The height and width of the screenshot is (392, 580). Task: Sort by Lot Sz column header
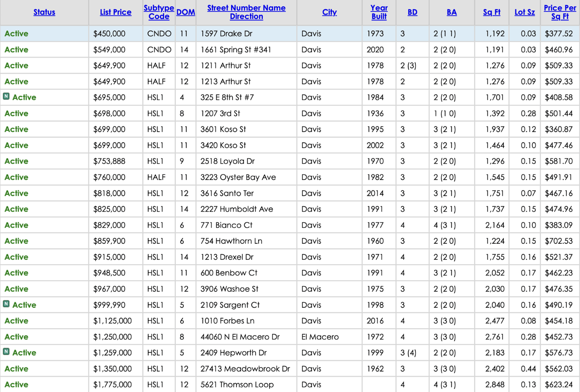click(x=525, y=12)
